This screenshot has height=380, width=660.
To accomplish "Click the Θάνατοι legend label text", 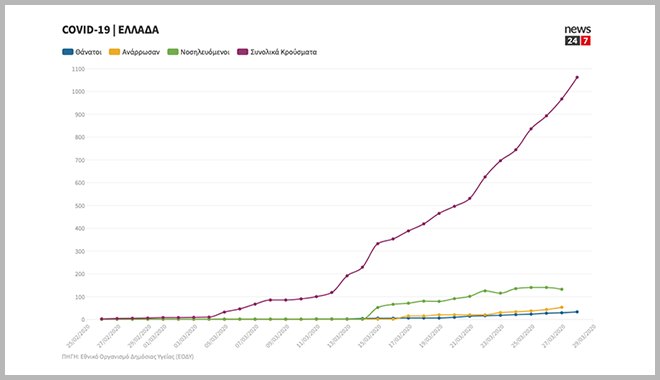I will point(88,52).
